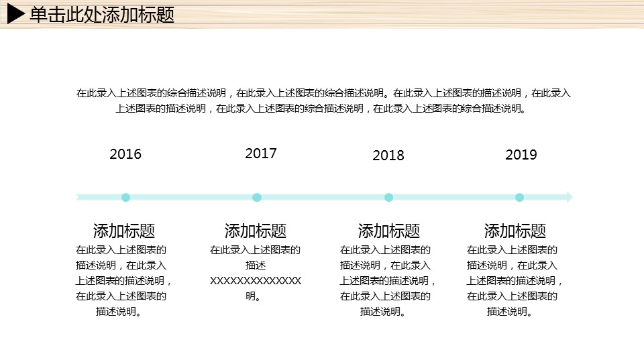Image resolution: width=644 pixels, height=362 pixels.
Task: Select the 2017 year label
Action: pos(261,154)
